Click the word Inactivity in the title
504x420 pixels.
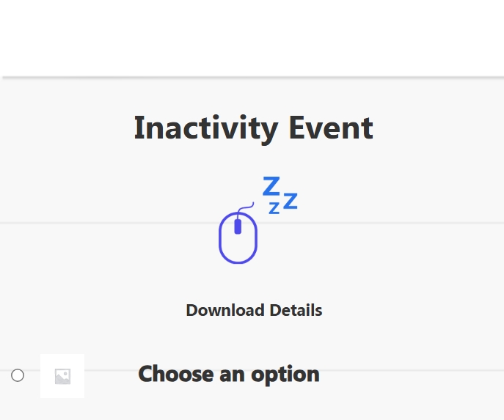click(x=206, y=128)
